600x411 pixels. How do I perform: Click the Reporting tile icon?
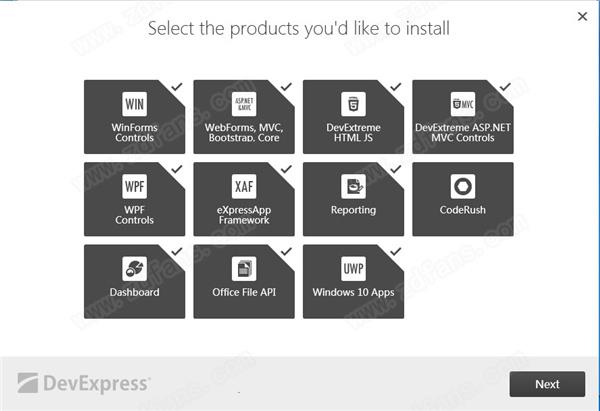coord(353,186)
